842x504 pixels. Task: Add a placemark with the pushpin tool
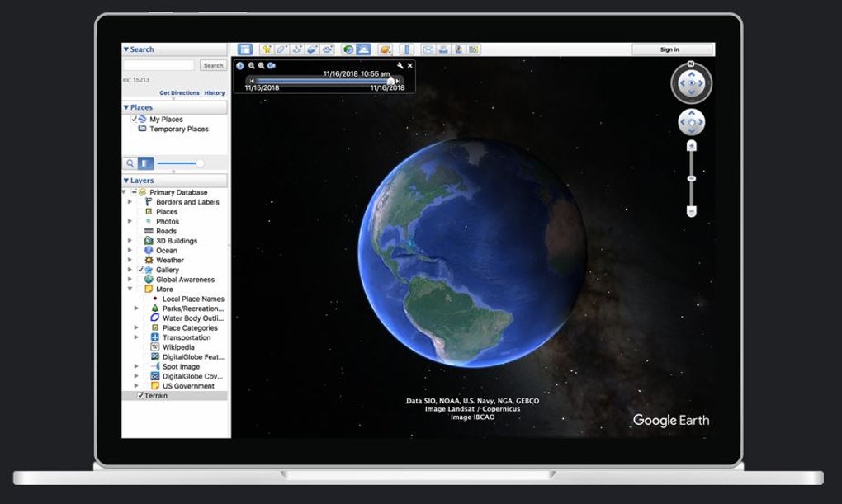click(267, 49)
